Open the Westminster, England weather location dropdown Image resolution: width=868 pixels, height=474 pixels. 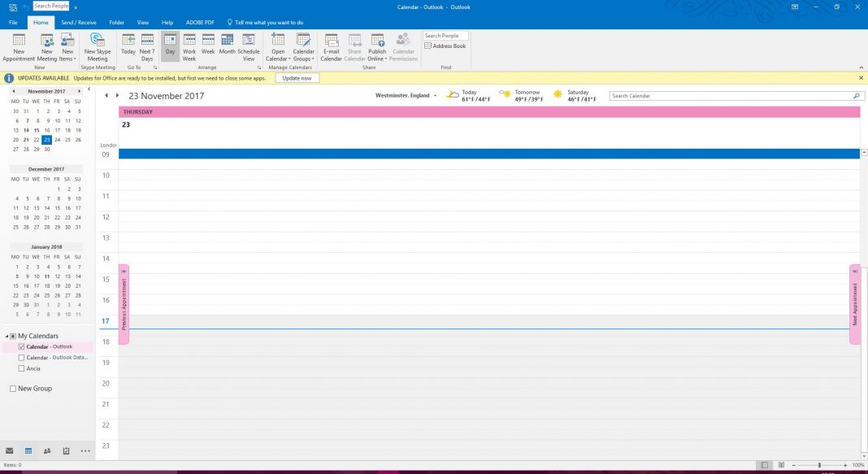pyautogui.click(x=435, y=96)
